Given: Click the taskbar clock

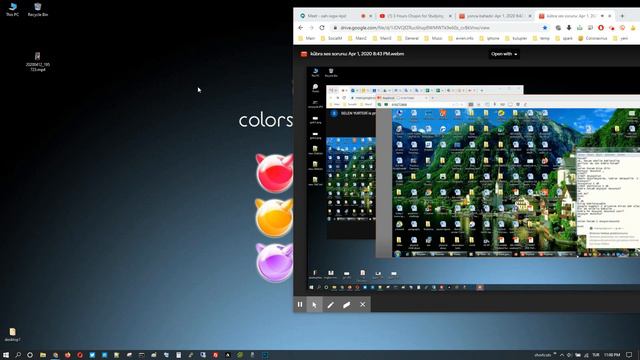Looking at the screenshot, I should (x=612, y=355).
